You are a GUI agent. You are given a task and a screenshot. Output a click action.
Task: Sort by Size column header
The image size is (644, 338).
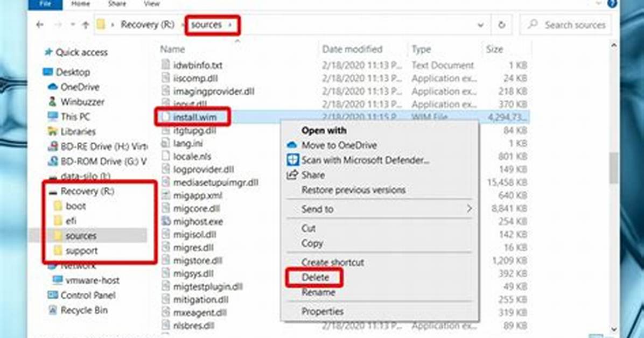click(494, 50)
